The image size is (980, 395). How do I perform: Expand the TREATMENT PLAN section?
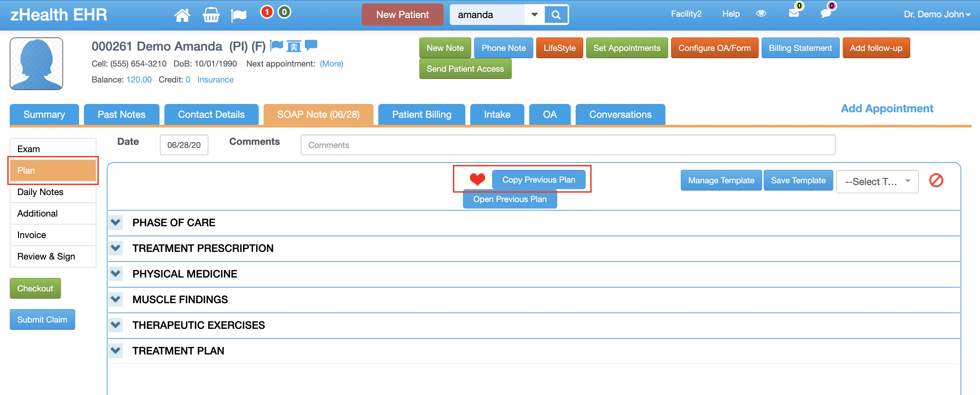(x=116, y=351)
